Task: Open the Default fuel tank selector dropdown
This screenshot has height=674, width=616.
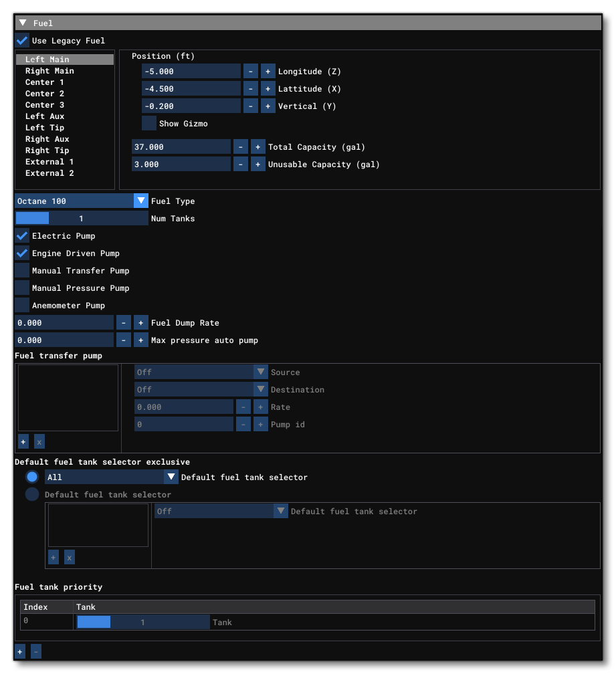Action: click(171, 477)
